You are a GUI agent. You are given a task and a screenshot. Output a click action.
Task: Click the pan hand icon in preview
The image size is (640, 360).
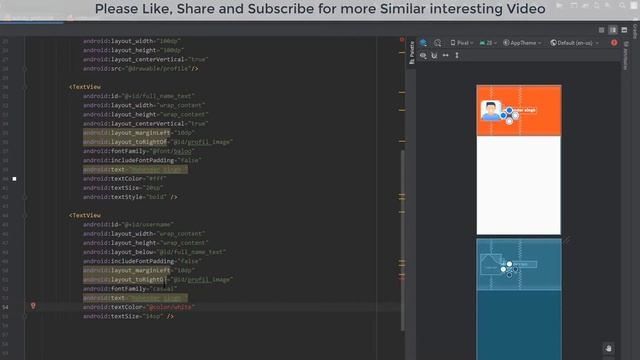click(x=609, y=349)
